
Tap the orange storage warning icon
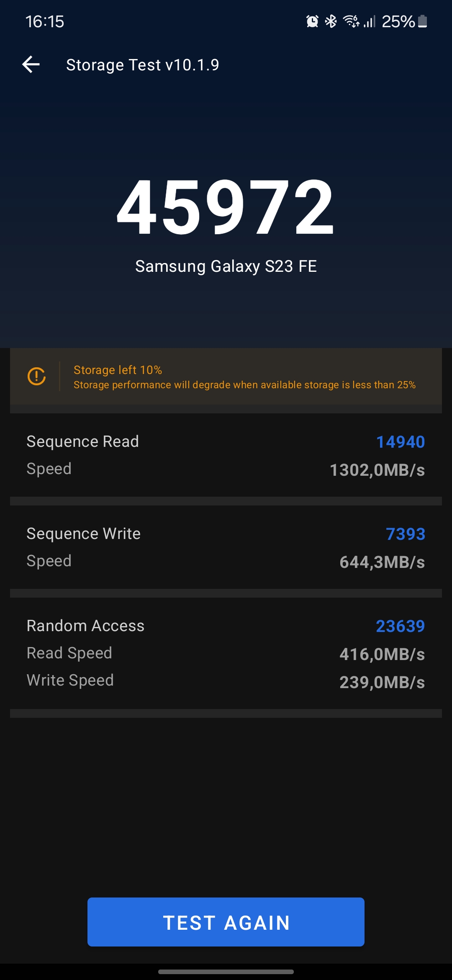(37, 376)
